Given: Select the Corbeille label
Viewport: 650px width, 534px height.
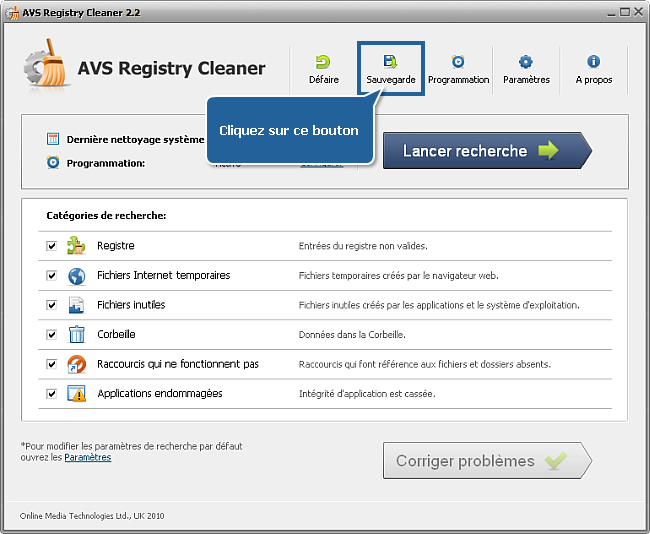Looking at the screenshot, I should coord(116,334).
